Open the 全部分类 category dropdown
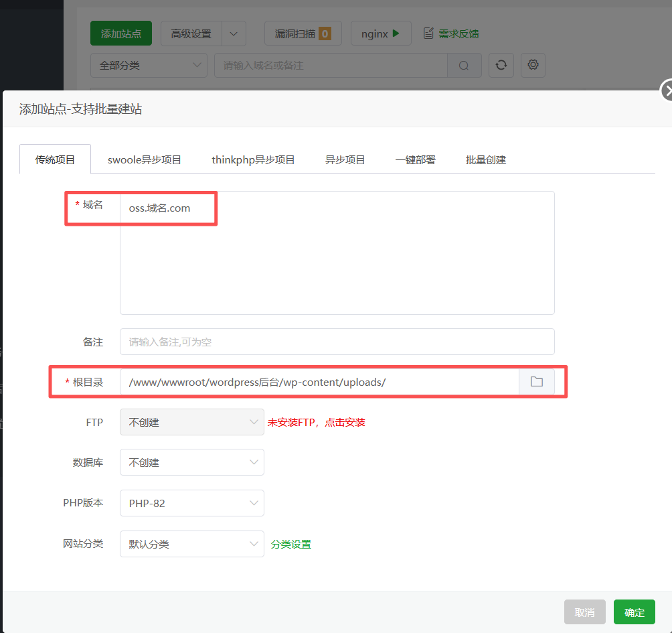This screenshot has width=672, height=633. tap(149, 66)
